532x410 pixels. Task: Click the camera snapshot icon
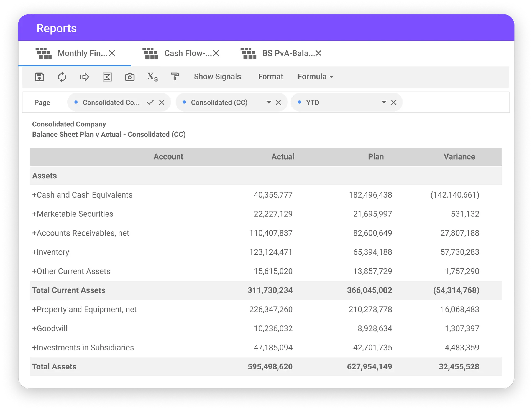pyautogui.click(x=130, y=77)
